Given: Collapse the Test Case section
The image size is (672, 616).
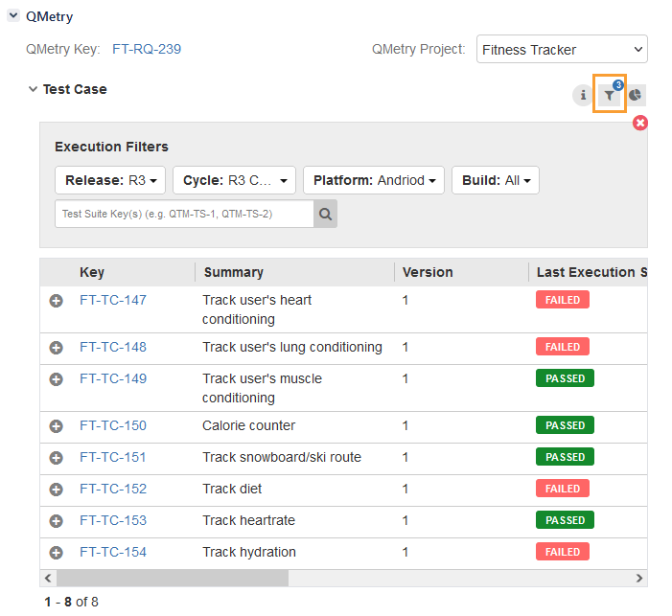Looking at the screenshot, I should (x=33, y=89).
